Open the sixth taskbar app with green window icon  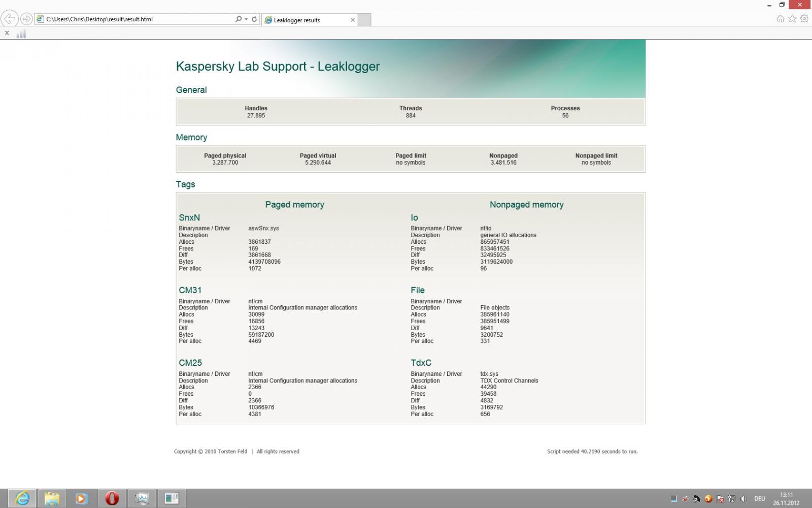(172, 498)
